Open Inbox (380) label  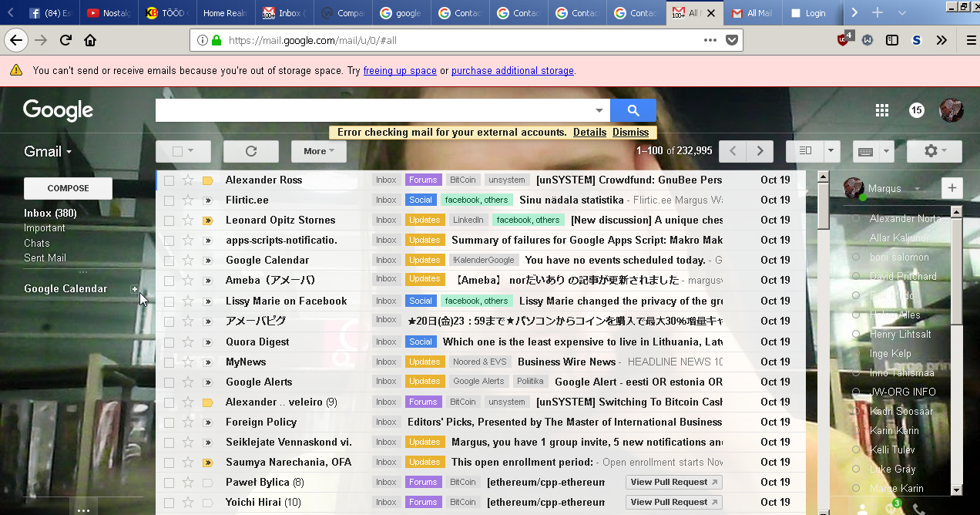[50, 214]
